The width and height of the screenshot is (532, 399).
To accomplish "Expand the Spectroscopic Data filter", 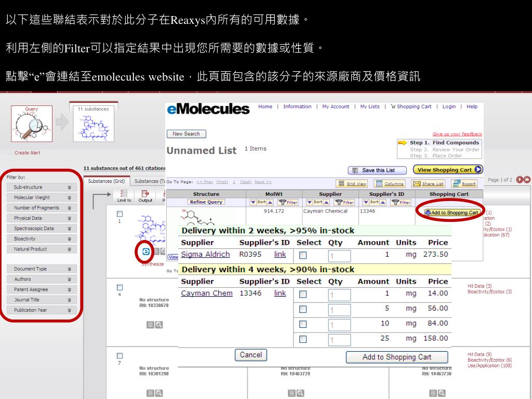I will pos(42,229).
